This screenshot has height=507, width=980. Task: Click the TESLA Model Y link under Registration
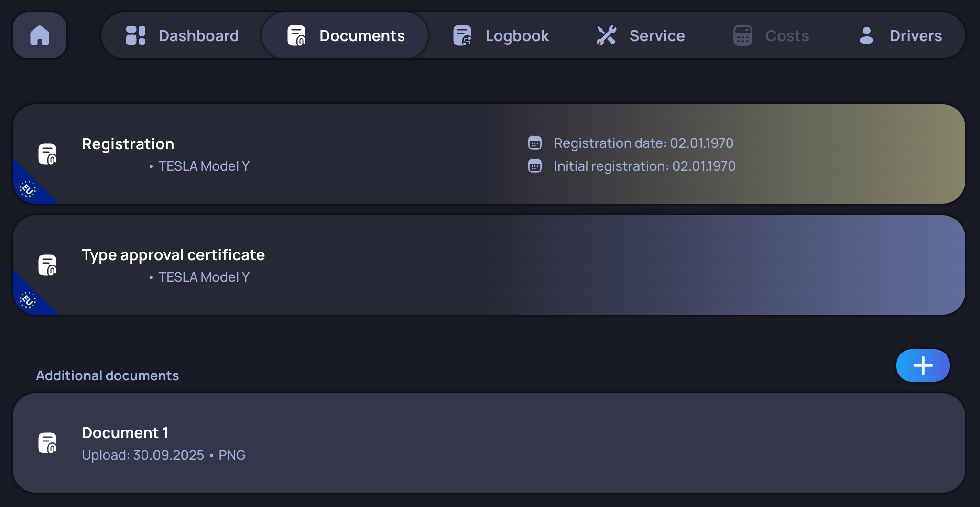(204, 166)
